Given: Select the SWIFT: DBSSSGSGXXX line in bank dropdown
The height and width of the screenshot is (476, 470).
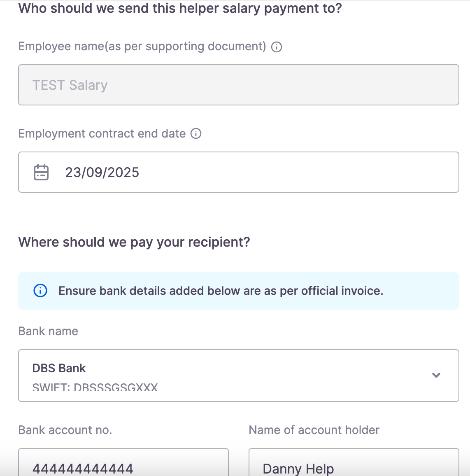Looking at the screenshot, I should click(x=95, y=387).
